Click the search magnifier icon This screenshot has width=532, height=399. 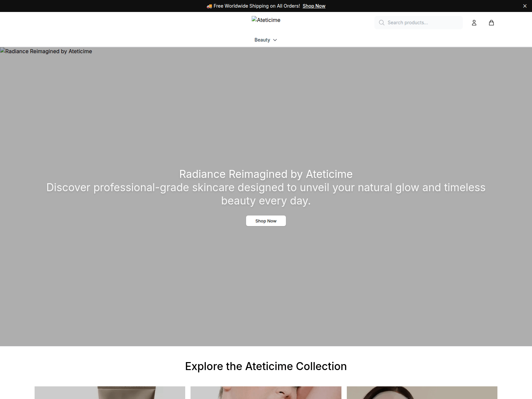click(x=382, y=23)
